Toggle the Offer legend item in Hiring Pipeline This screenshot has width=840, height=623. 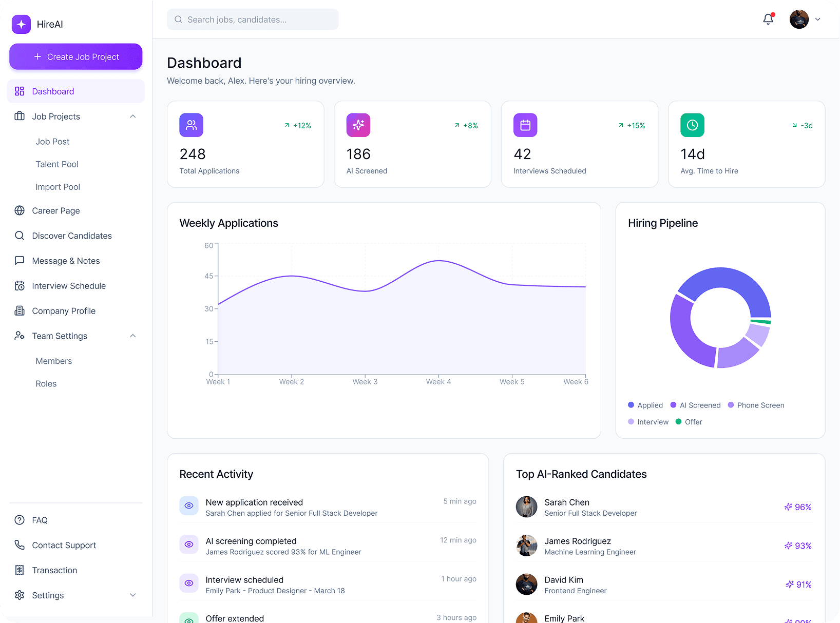coord(689,421)
